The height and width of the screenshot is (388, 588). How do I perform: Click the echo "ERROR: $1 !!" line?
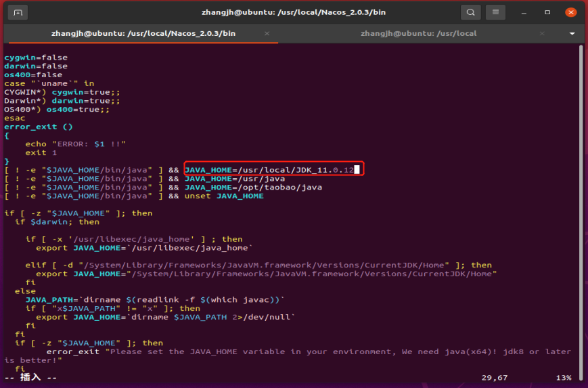point(75,144)
